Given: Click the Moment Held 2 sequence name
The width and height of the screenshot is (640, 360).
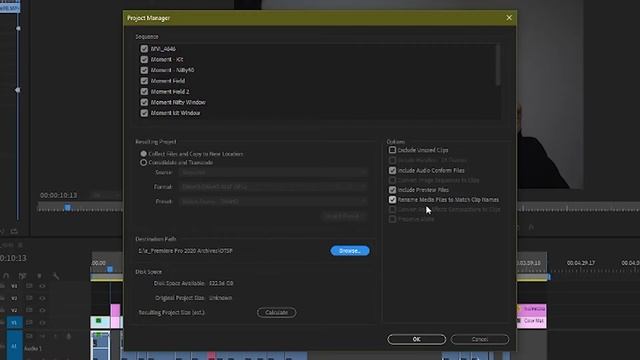Looking at the screenshot, I should tap(170, 91).
